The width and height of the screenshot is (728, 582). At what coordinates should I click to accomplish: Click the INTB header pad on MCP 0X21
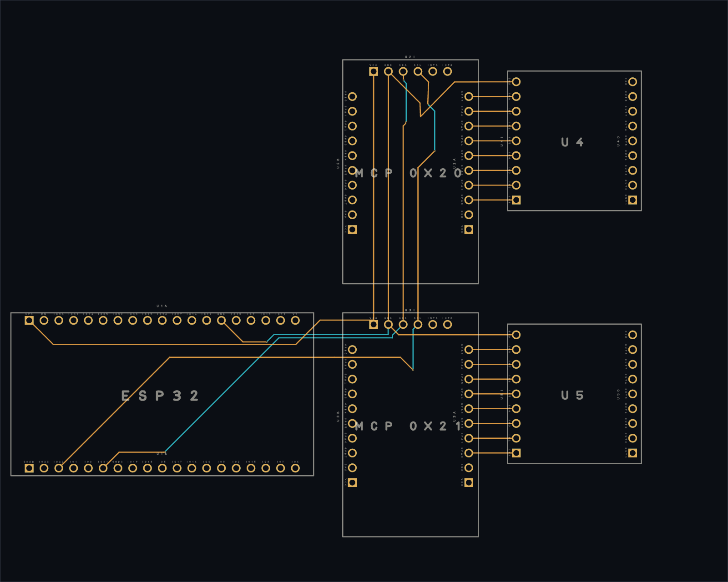[x=447, y=324]
